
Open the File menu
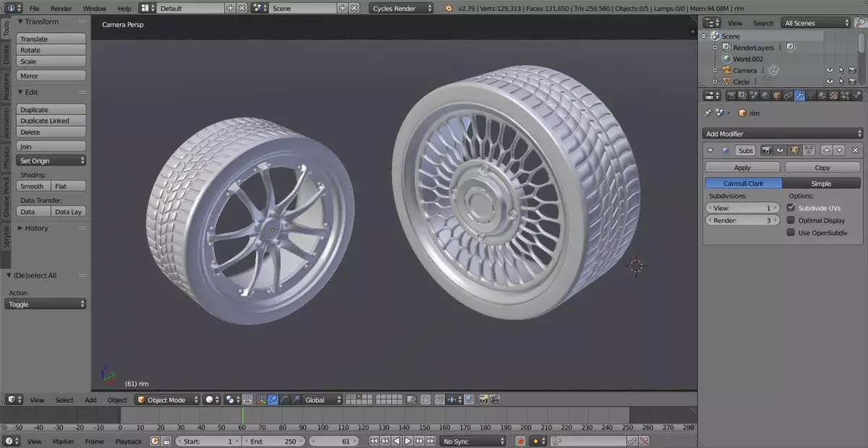(34, 8)
